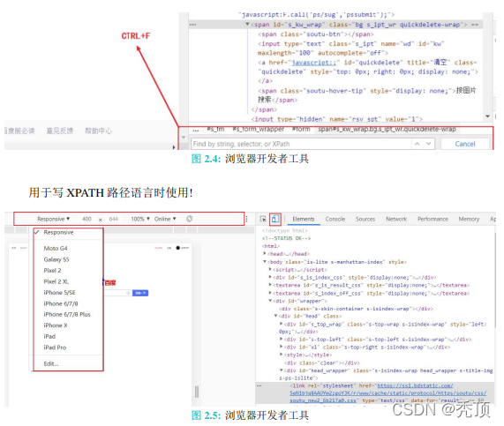Click the ellipsis before #s_fm breadcrumb
Image resolution: width=504 pixels, height=426 pixels.
196,131
